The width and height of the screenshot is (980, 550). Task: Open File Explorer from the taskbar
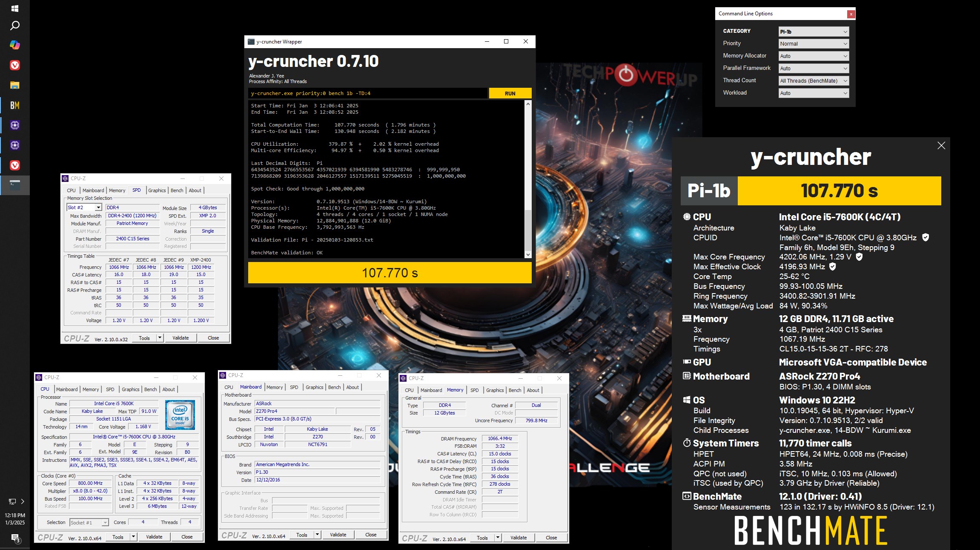click(14, 85)
